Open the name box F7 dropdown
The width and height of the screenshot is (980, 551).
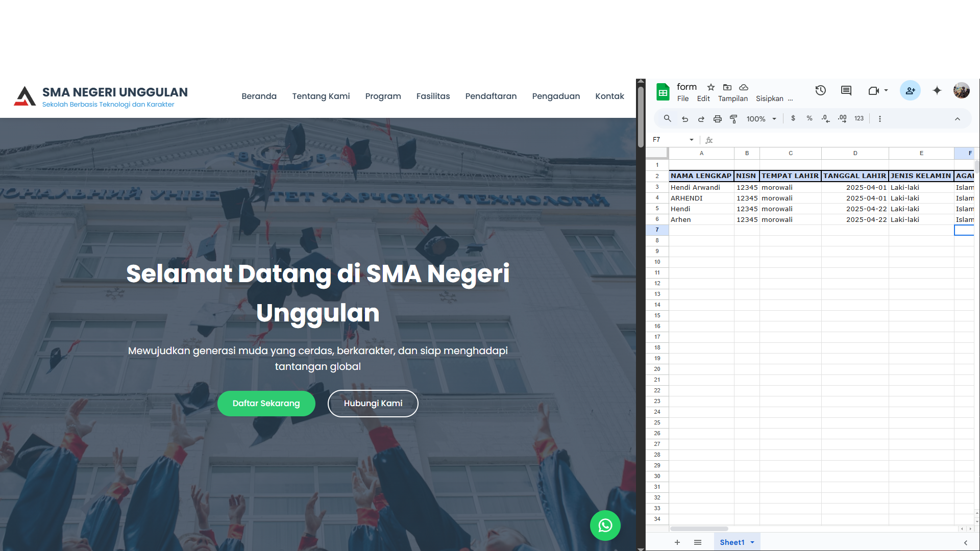pos(692,140)
